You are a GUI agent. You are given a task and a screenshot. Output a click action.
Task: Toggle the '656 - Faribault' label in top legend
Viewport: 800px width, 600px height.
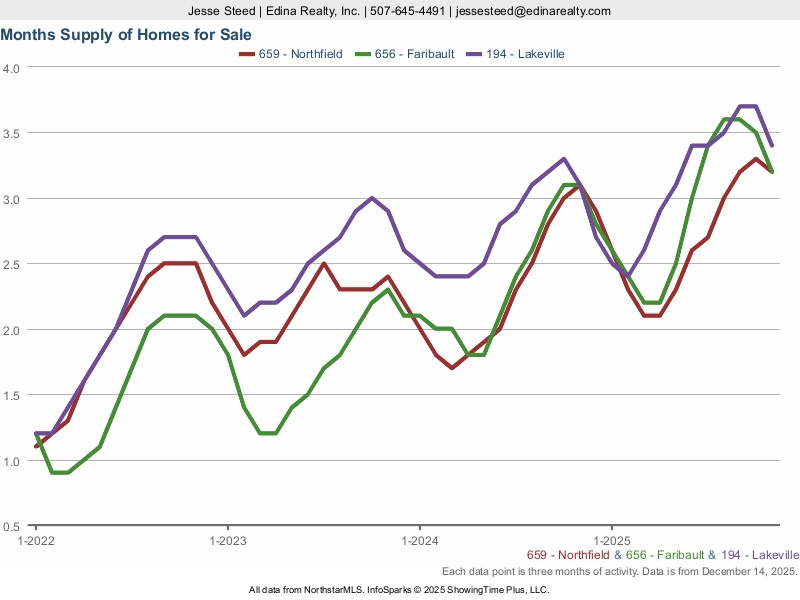point(414,54)
